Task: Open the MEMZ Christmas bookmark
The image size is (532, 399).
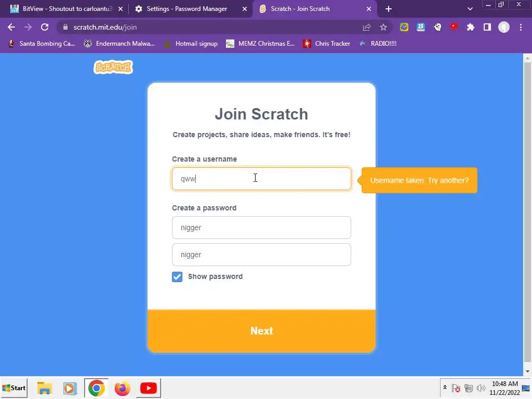Action: coord(260,44)
